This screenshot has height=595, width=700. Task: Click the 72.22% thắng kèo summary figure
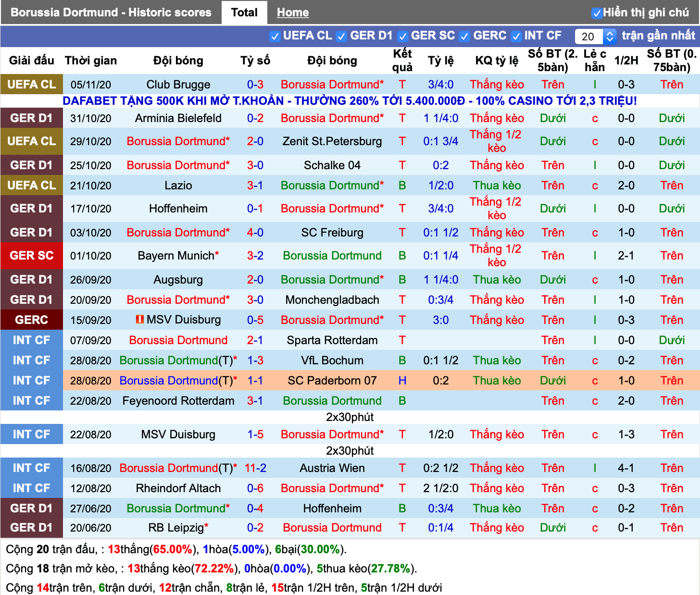click(x=214, y=569)
